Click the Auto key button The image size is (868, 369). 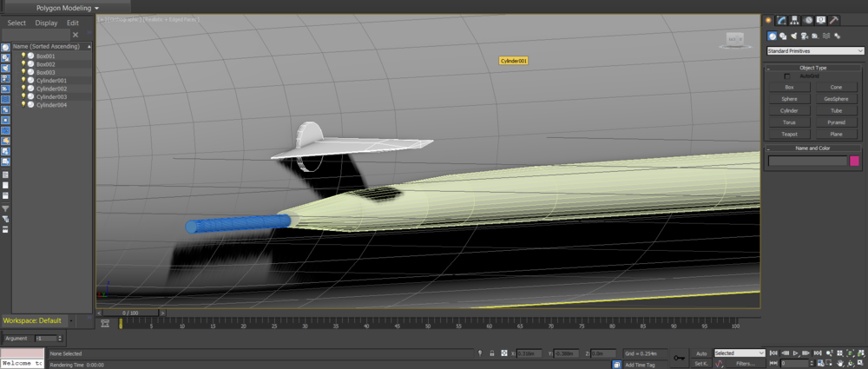(701, 353)
